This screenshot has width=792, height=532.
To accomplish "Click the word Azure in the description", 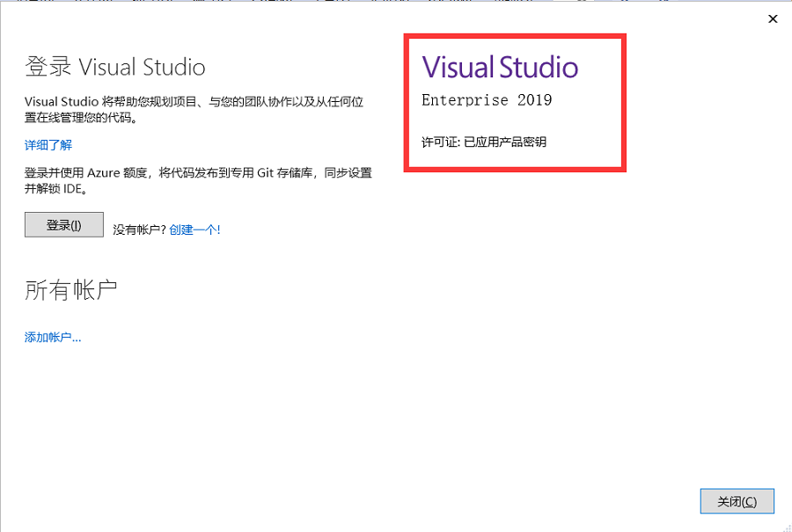I will click(x=106, y=172).
